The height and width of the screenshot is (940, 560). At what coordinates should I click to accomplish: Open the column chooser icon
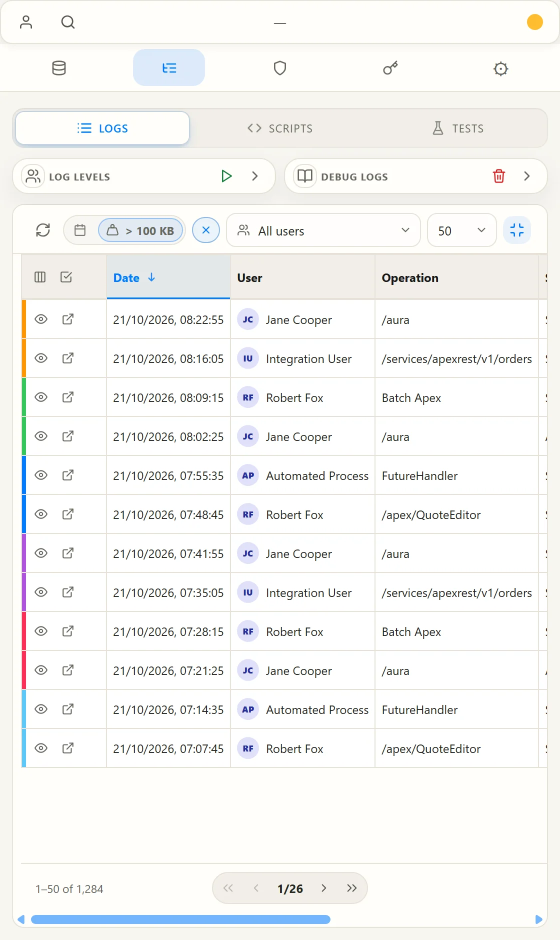point(40,277)
